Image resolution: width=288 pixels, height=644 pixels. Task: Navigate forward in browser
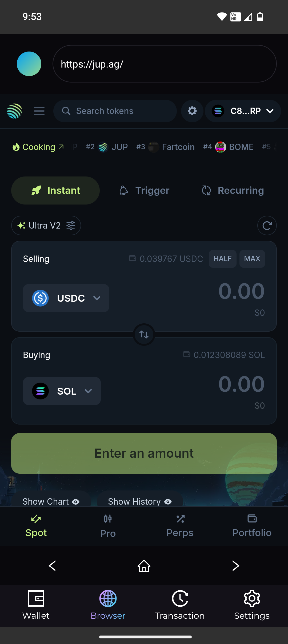point(236,566)
